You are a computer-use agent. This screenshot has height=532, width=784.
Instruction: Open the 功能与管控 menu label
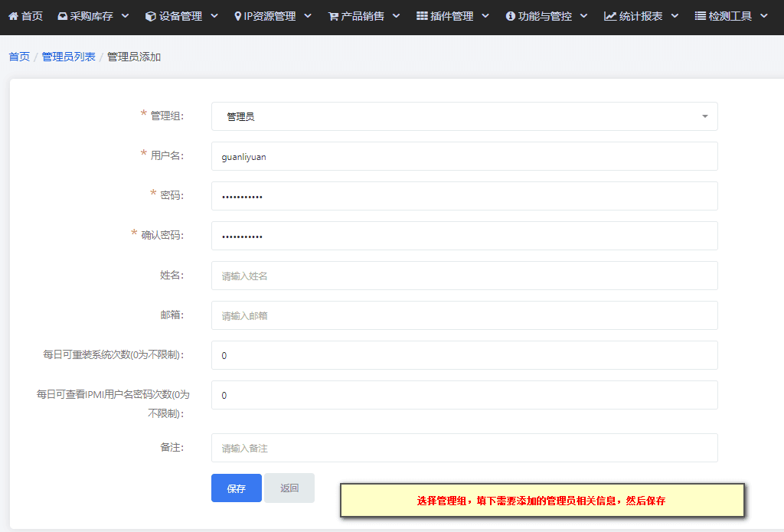pyautogui.click(x=545, y=16)
